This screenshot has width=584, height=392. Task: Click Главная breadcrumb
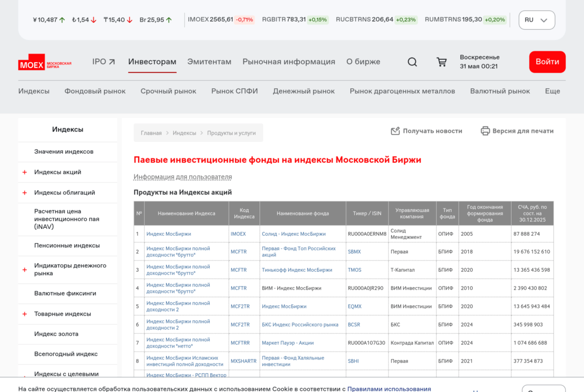[151, 133]
